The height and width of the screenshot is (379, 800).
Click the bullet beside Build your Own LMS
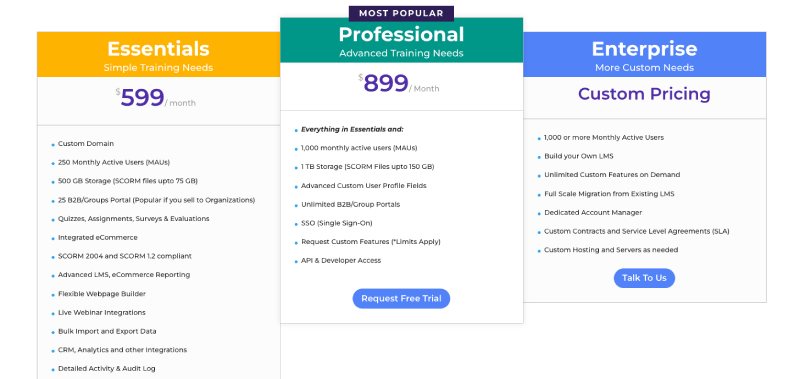(539, 157)
